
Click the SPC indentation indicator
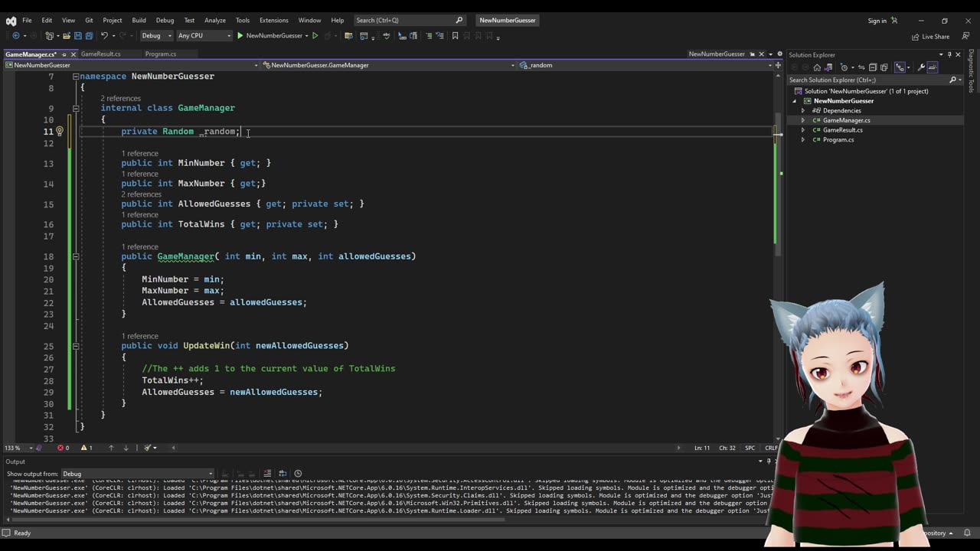click(x=750, y=448)
